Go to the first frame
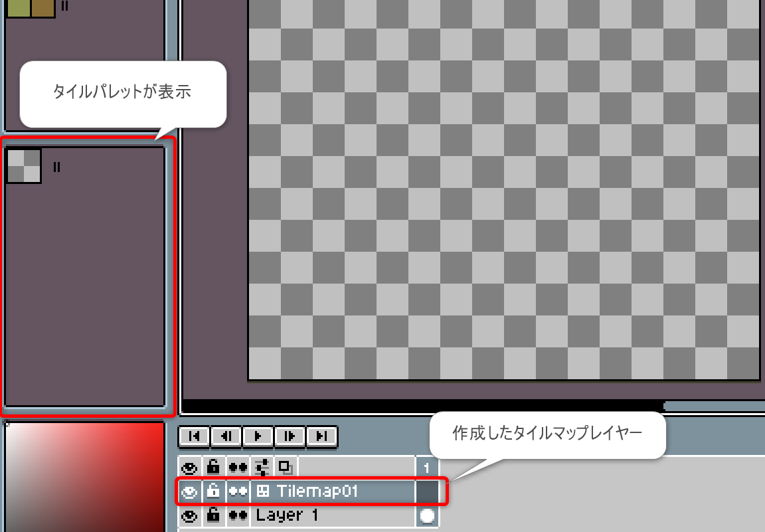The height and width of the screenshot is (532, 765). point(194,436)
